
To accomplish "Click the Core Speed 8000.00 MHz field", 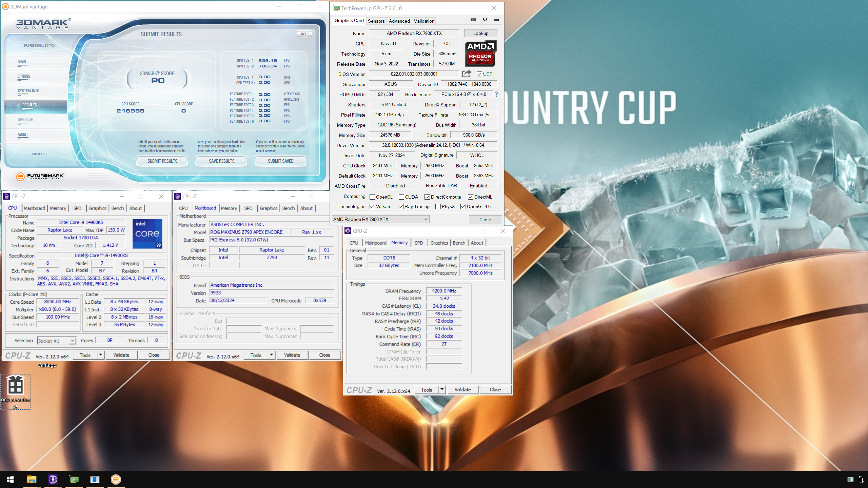I will point(58,302).
